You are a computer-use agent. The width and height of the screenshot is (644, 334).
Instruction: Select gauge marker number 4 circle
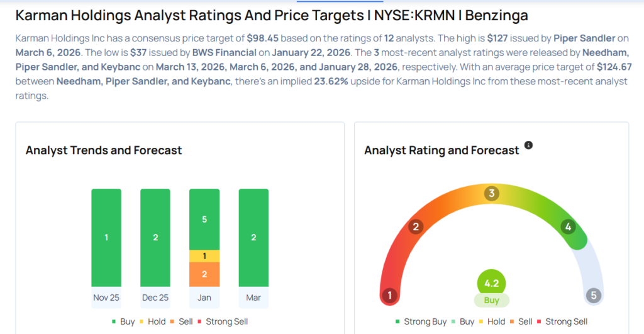(568, 226)
